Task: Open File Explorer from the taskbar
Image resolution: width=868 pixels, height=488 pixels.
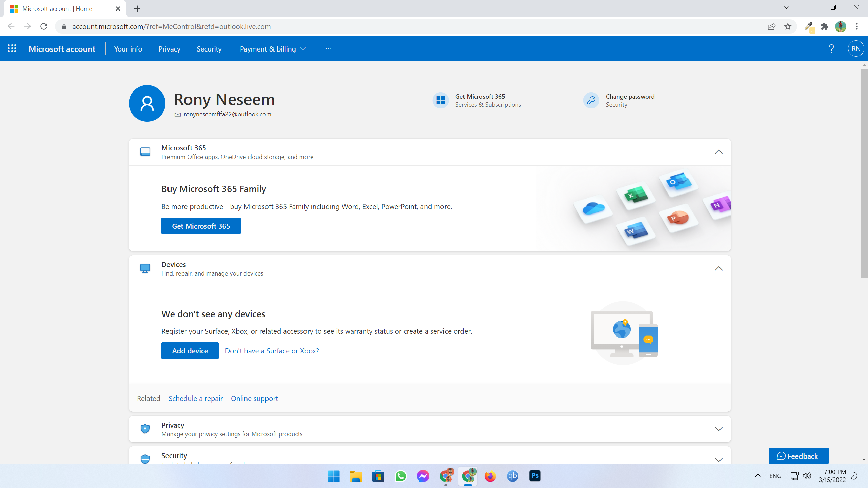Action: point(356,476)
